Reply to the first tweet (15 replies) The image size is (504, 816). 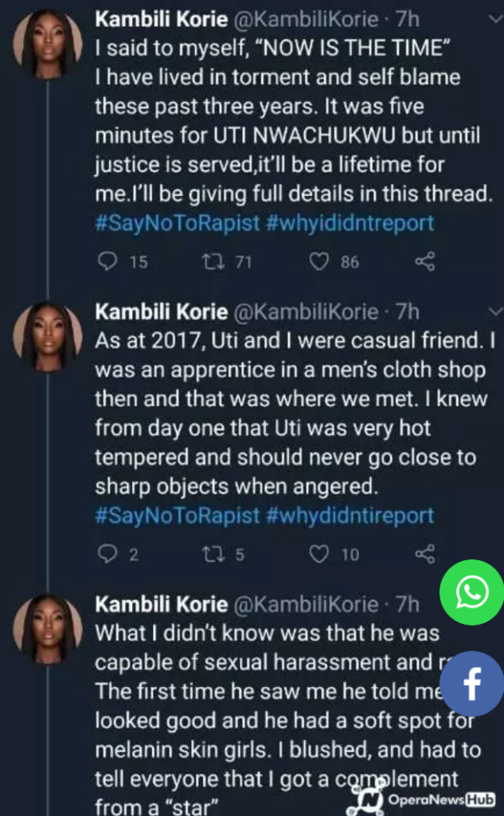(107, 261)
